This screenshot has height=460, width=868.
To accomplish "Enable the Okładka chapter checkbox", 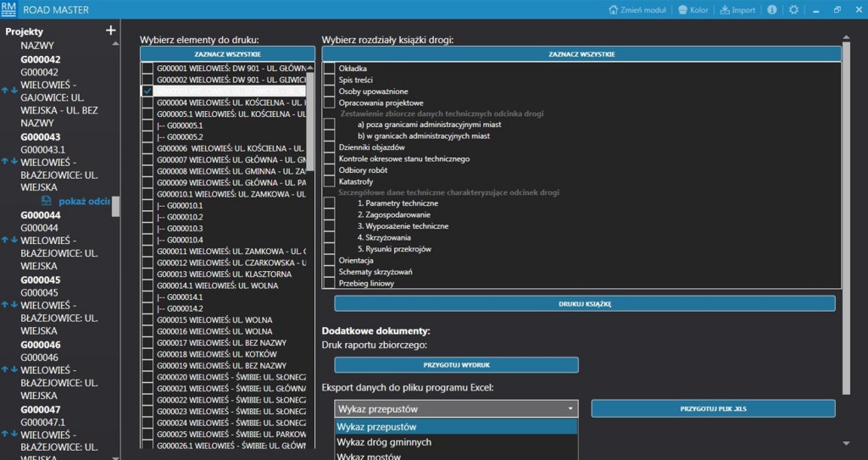I will point(330,69).
